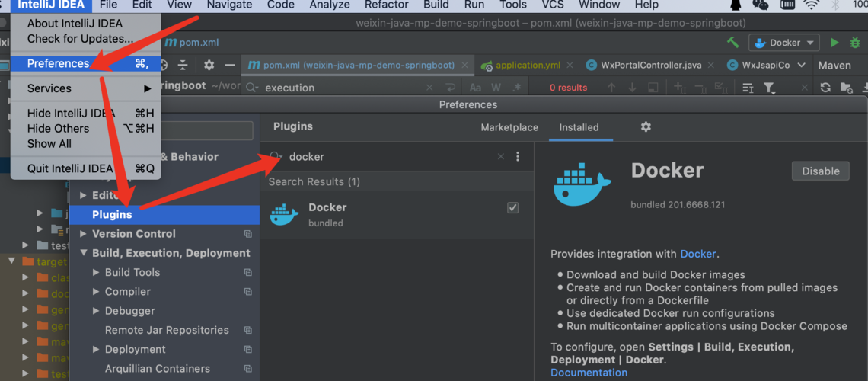Click the select all occurrences icon in the find bar

coord(721,88)
